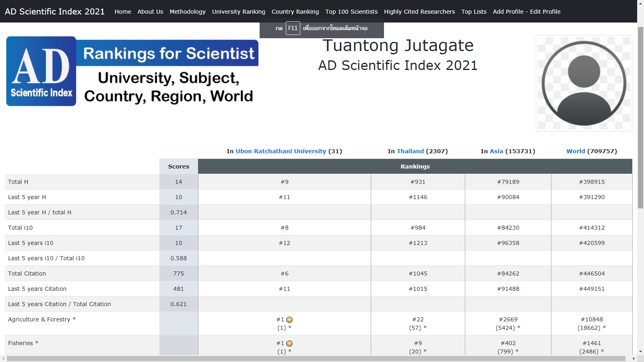This screenshot has width=644, height=362.
Task: Open Ubon Ratchathani University link
Action: coord(281,151)
